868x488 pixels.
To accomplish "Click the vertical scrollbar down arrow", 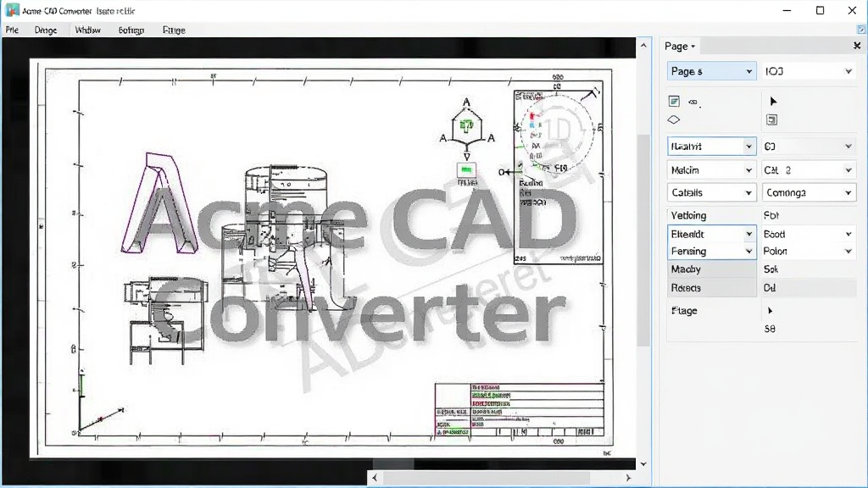I will click(x=643, y=464).
